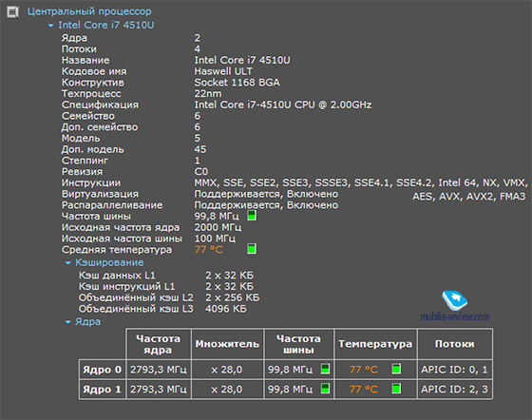
Task: Collapse the Ядра section arrow
Action: click(67, 322)
